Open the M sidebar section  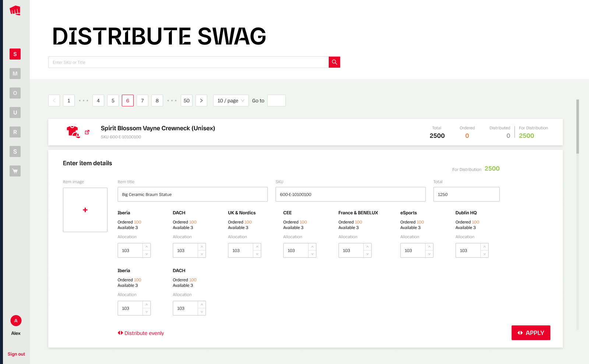[x=15, y=74]
